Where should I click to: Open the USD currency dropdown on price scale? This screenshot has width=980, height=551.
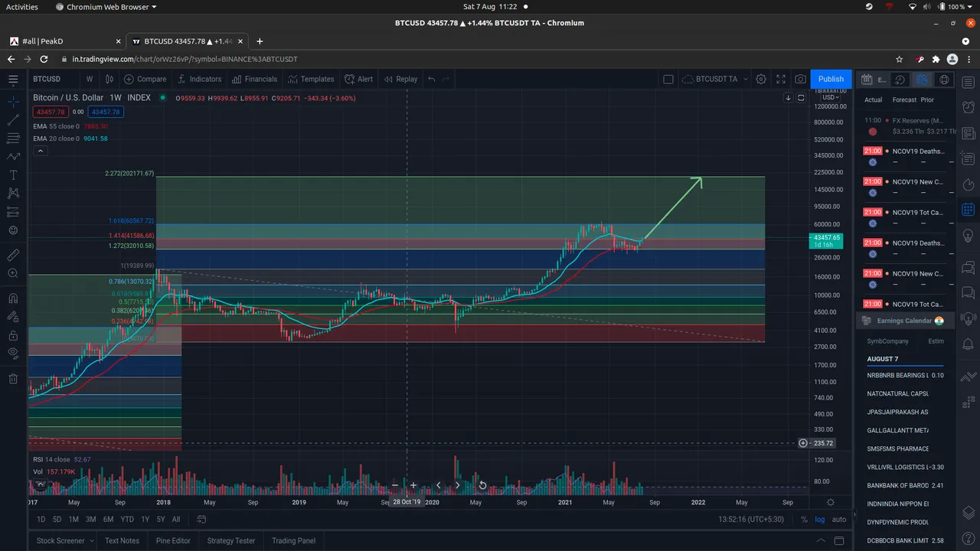[x=831, y=97]
